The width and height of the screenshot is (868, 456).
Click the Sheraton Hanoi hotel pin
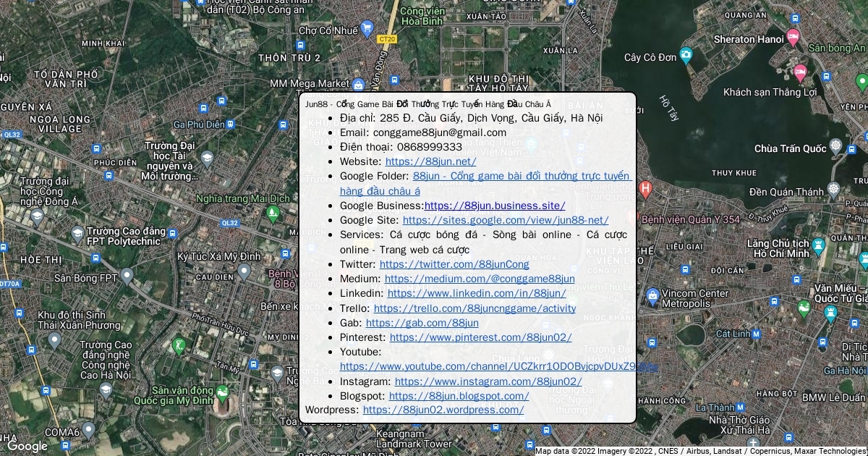pyautogui.click(x=793, y=38)
